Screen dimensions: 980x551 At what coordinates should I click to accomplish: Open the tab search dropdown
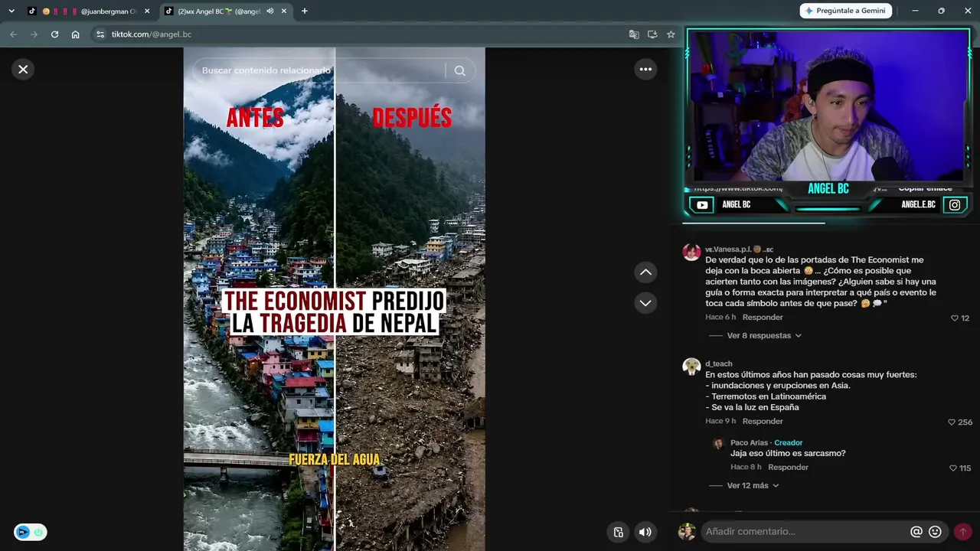[x=11, y=11]
